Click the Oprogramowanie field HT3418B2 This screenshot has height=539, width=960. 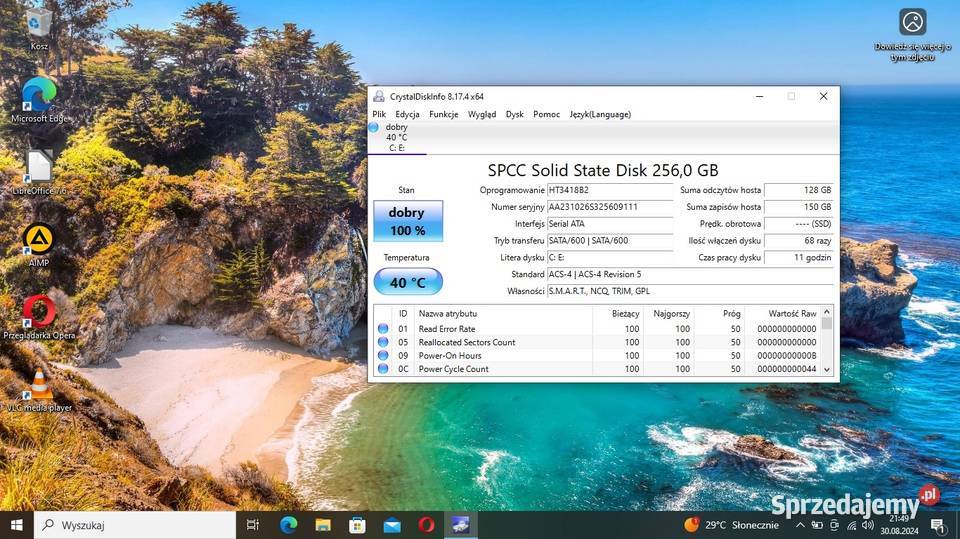point(610,190)
